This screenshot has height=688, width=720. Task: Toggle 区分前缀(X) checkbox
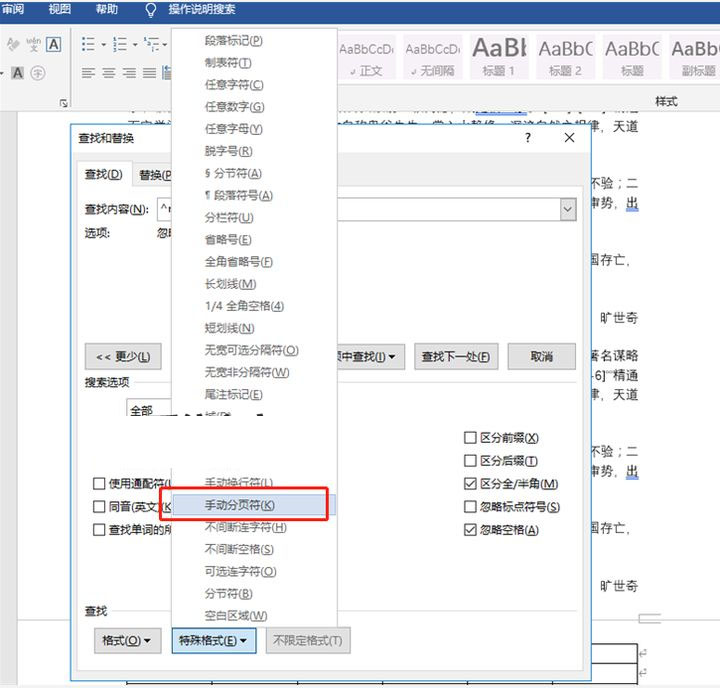(x=501, y=438)
